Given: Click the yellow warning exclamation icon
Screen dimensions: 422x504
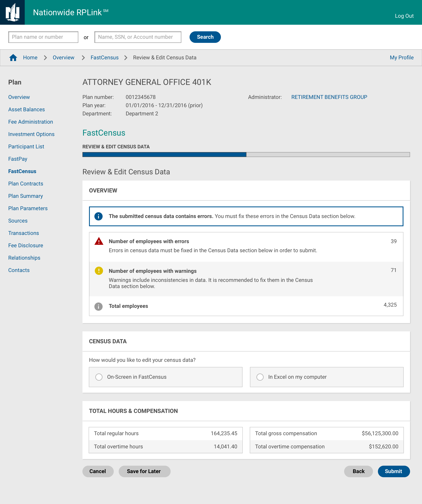Looking at the screenshot, I should [99, 271].
